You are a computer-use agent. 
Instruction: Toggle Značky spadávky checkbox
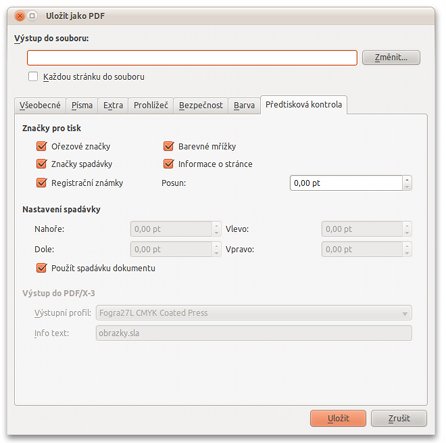click(41, 164)
